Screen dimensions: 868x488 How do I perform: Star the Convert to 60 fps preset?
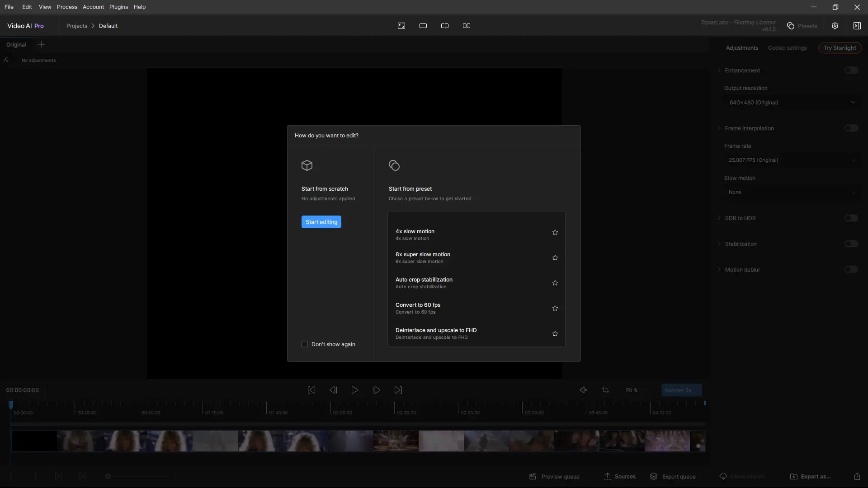tap(555, 308)
